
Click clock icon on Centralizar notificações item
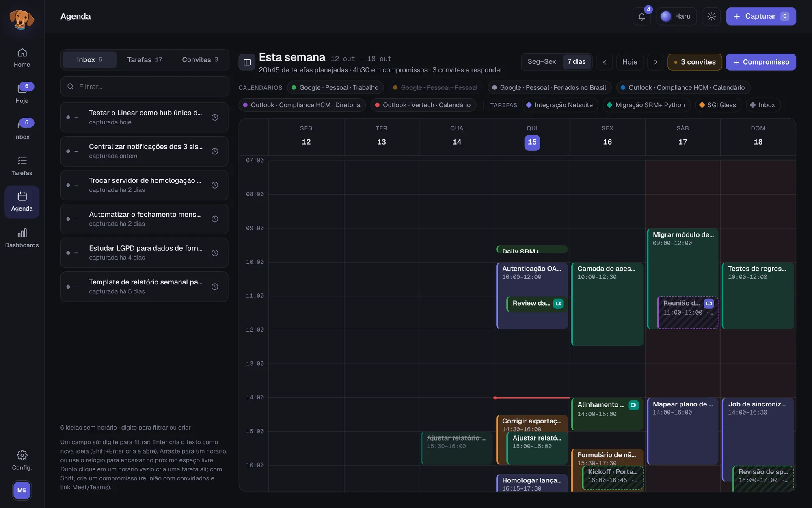click(215, 151)
